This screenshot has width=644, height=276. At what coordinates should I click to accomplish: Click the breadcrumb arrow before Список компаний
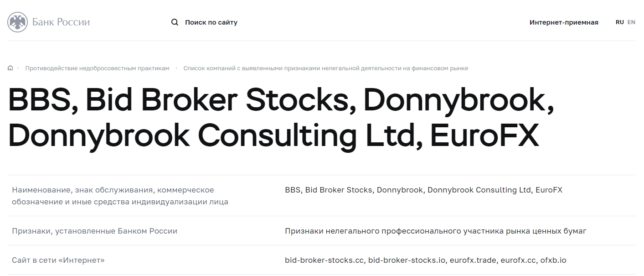176,68
